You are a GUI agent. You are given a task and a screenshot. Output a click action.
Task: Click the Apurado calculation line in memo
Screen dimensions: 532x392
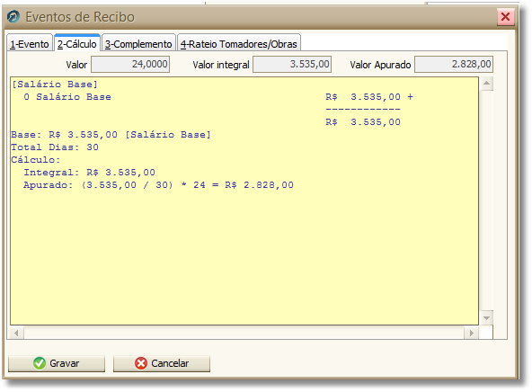pos(158,185)
